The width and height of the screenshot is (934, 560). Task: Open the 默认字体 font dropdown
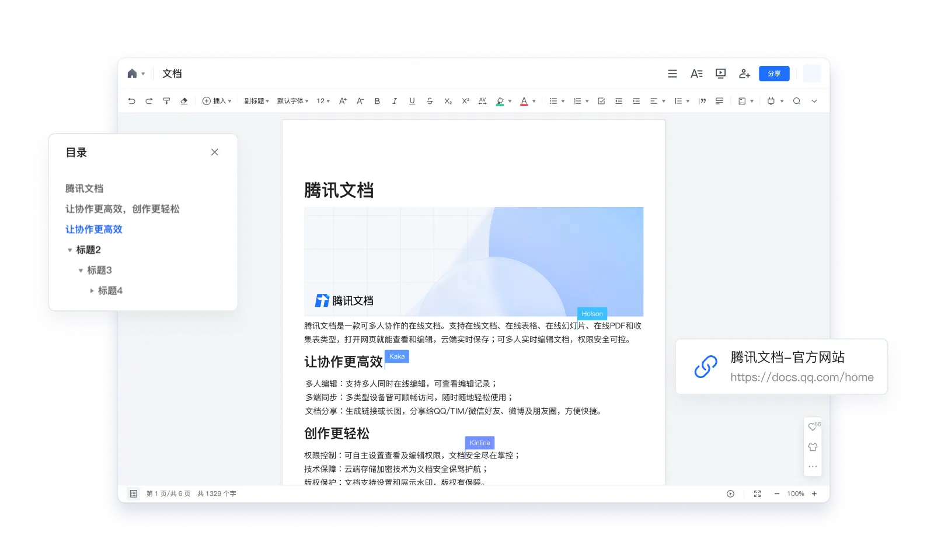point(292,101)
